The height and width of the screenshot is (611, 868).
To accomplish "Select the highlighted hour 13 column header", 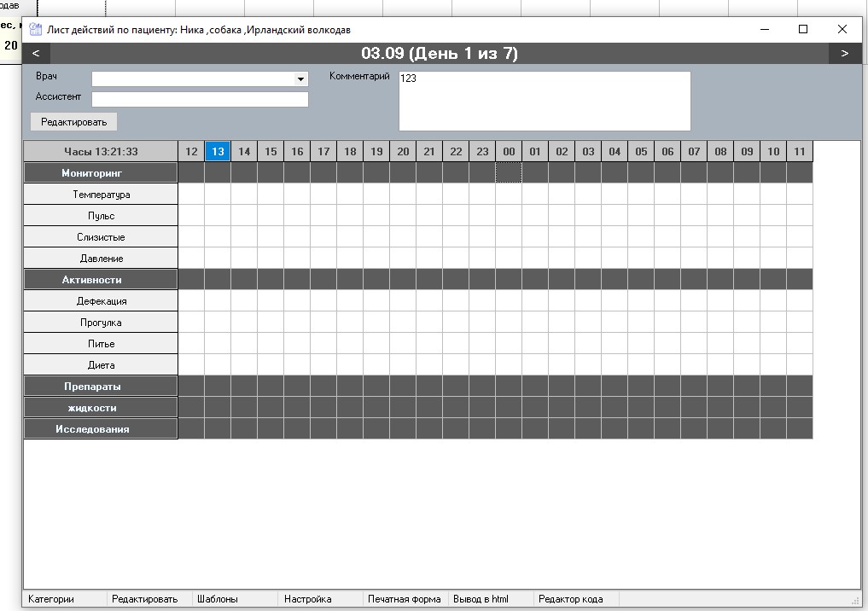I will (218, 152).
